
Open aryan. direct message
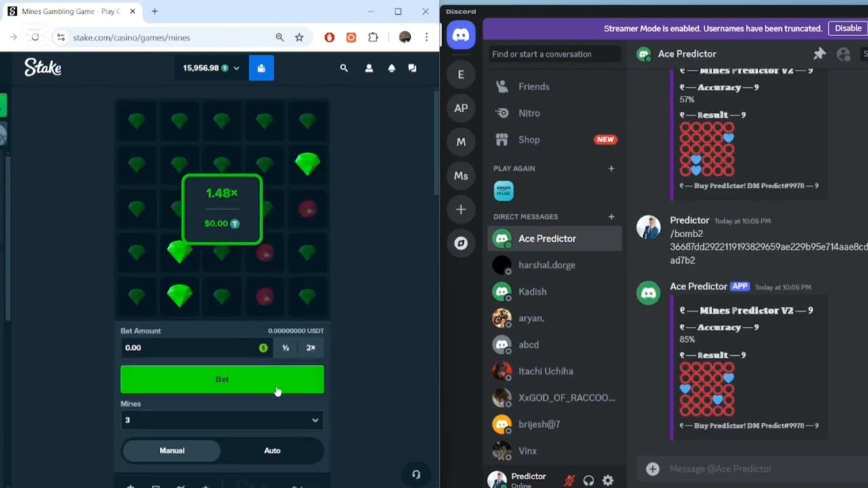pos(554,318)
